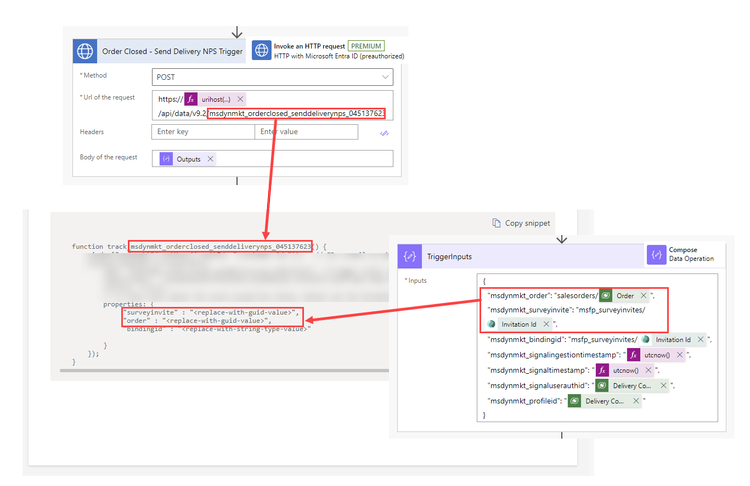
Task: Click the "order" property line in the snippet
Action: click(198, 320)
